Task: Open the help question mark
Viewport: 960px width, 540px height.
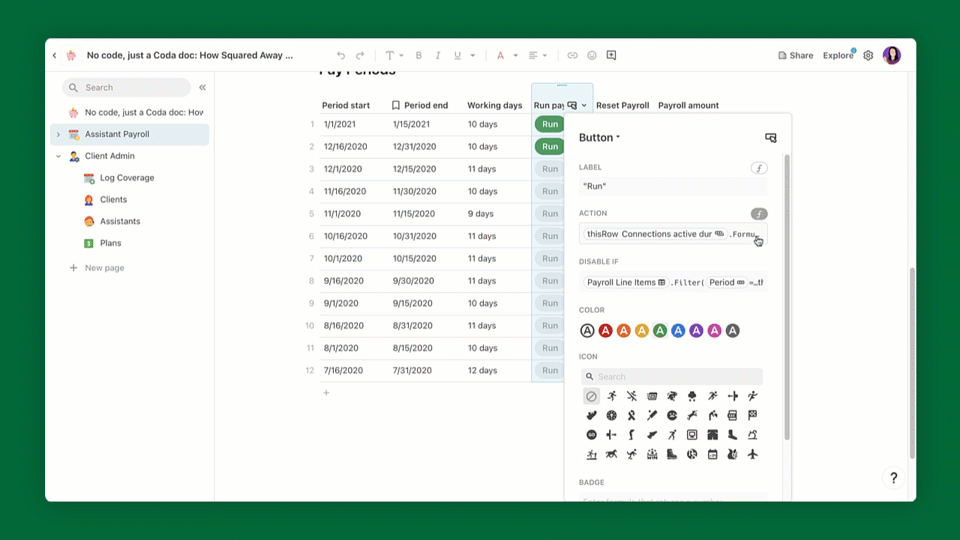Action: (893, 478)
